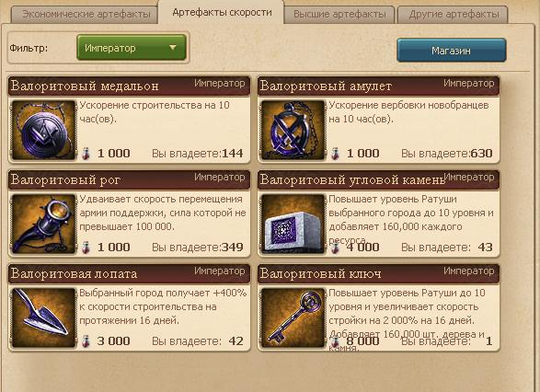Viewport: 540px width, 392px height.
Task: Click the Валоритовый медальон title bar
Action: [129, 86]
